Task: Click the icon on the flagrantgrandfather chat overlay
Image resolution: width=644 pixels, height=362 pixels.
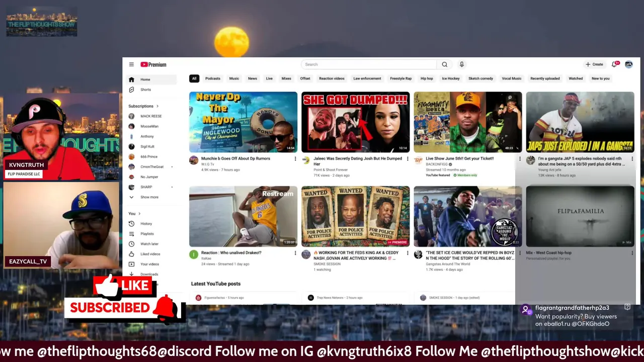Action: 627,307
